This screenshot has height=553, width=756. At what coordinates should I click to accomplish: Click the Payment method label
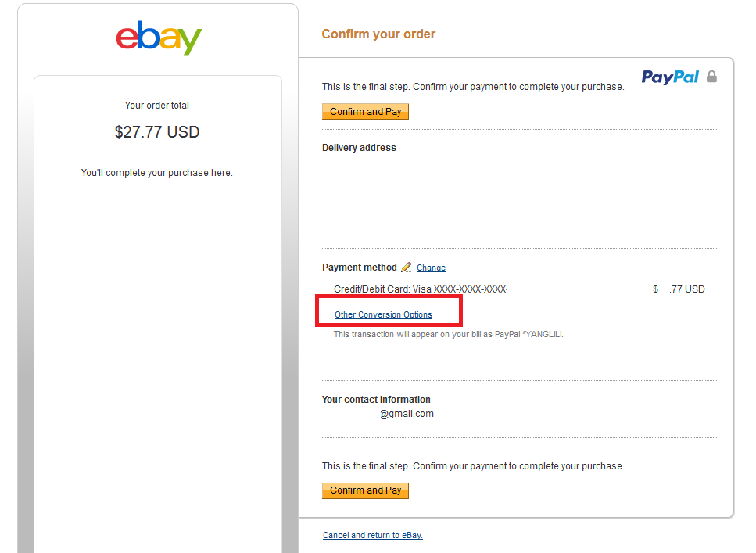pyautogui.click(x=360, y=268)
